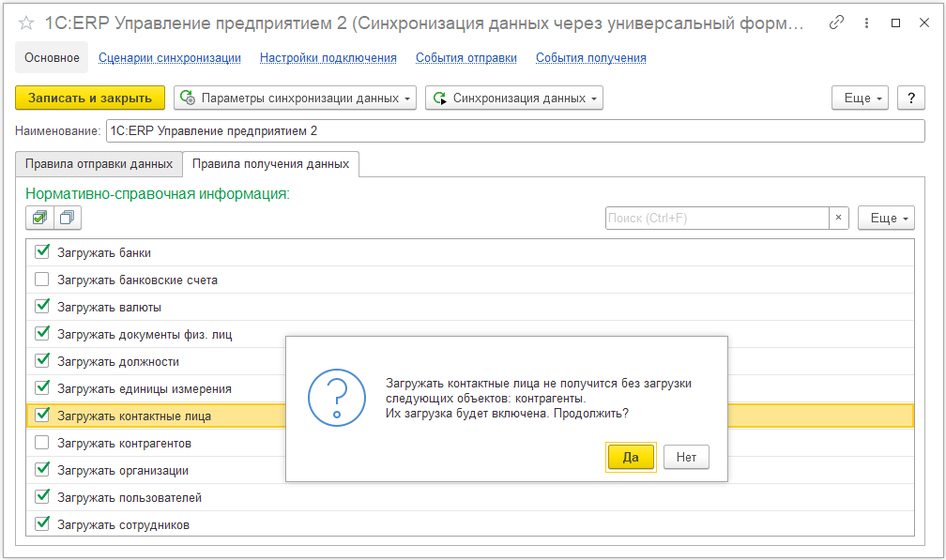This screenshot has height=560, width=946.
Task: Select the 'Загружать контактные лица' row text
Action: click(134, 416)
